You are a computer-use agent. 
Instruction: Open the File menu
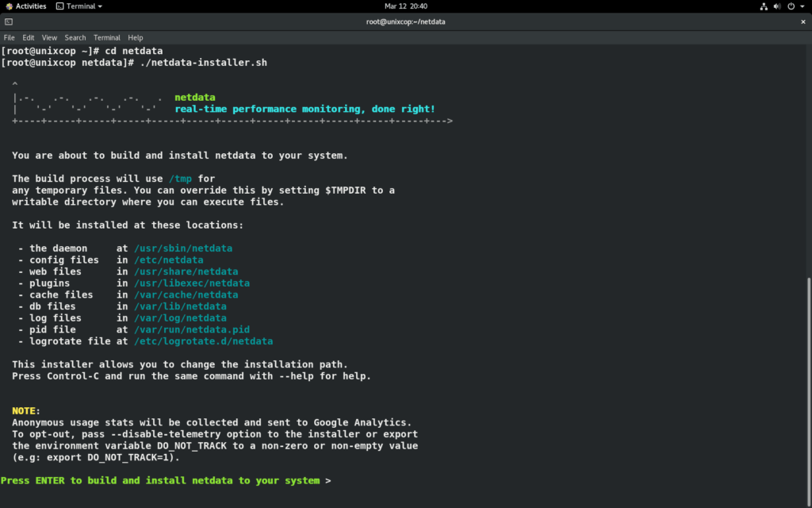click(10, 38)
